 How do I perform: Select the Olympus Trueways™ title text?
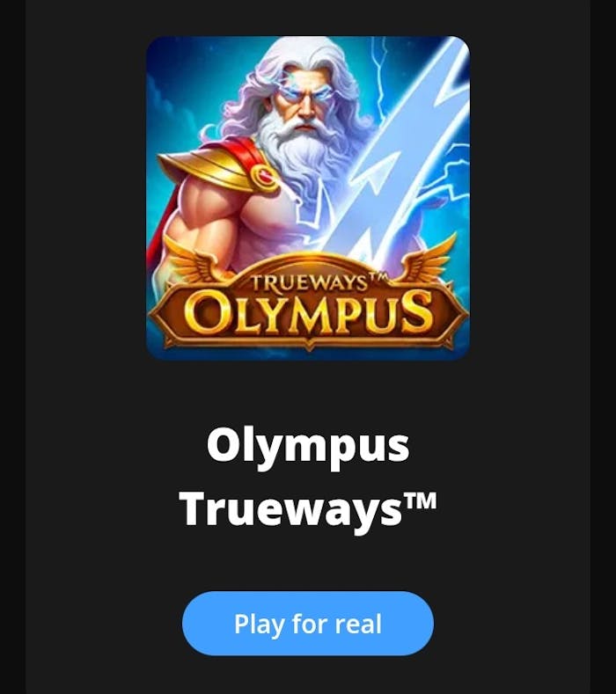point(308,477)
